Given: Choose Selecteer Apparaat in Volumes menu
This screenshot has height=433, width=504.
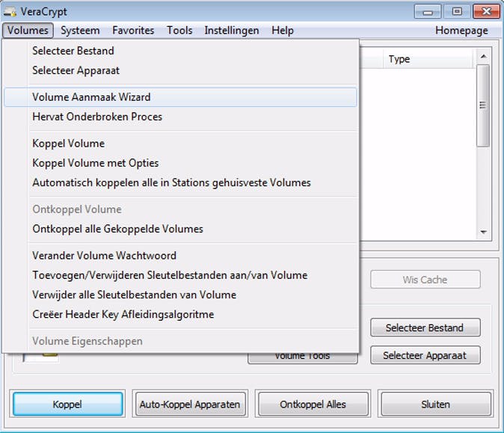Looking at the screenshot, I should click(x=180, y=70).
